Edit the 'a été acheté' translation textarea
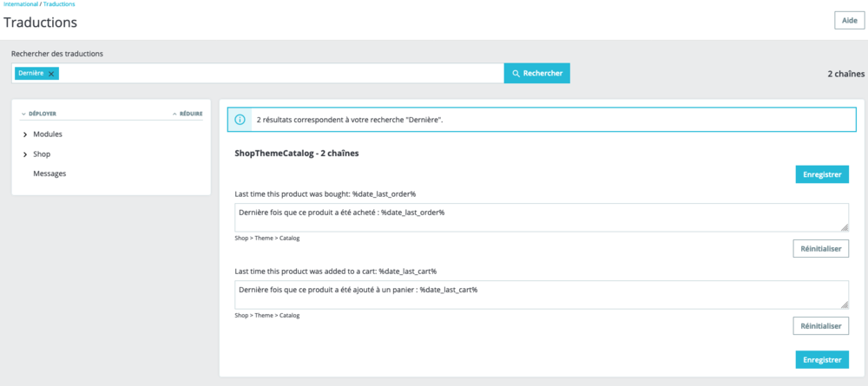Image resolution: width=868 pixels, height=386 pixels. coord(542,218)
